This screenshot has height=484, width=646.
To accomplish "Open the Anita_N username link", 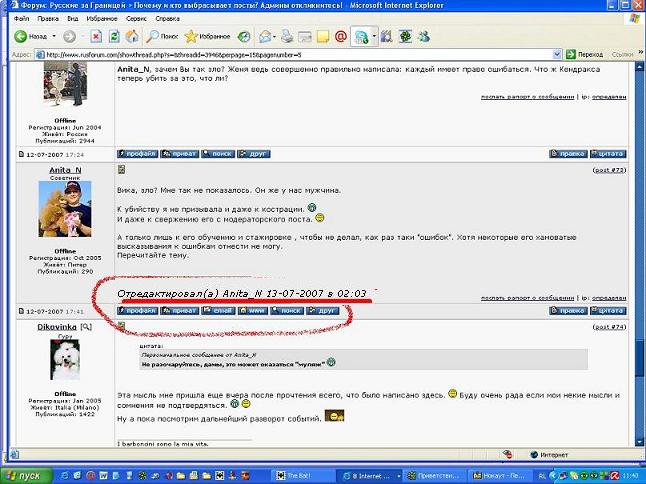I will (x=66, y=170).
